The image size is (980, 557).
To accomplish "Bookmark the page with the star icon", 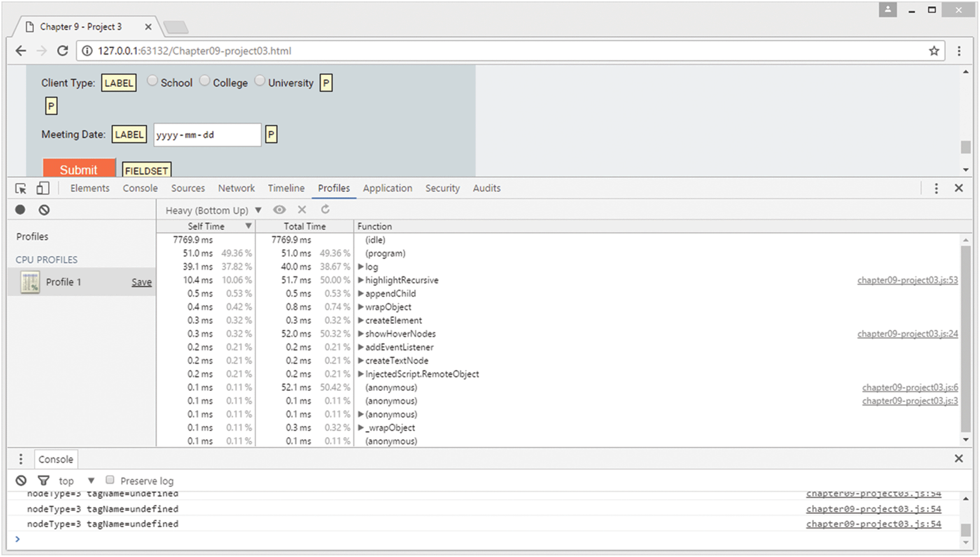I will pos(934,51).
